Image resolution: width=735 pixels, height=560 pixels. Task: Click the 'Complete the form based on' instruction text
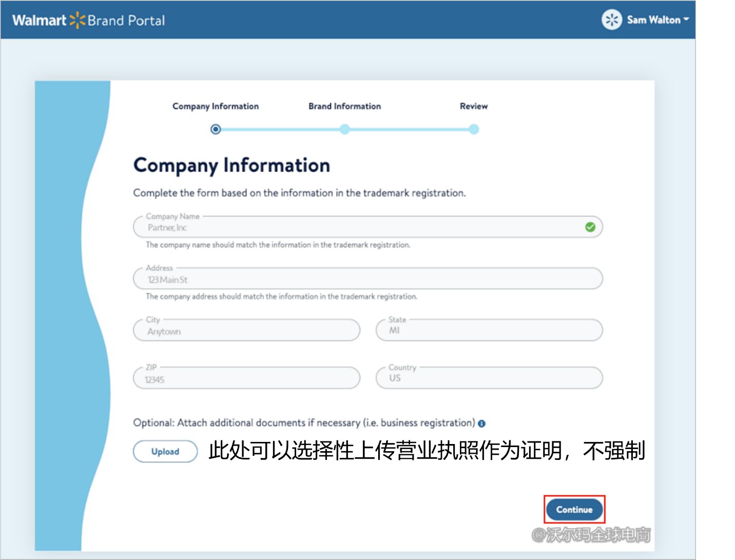click(299, 193)
